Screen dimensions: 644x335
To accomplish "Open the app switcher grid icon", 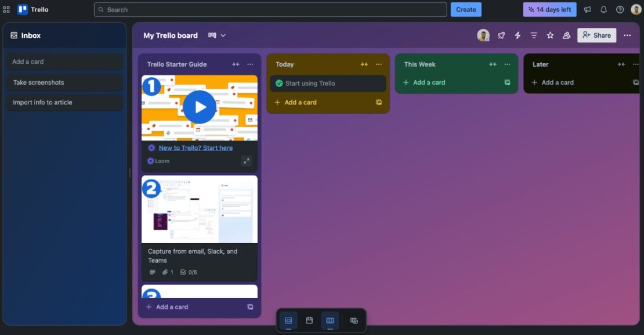I will (x=6, y=9).
